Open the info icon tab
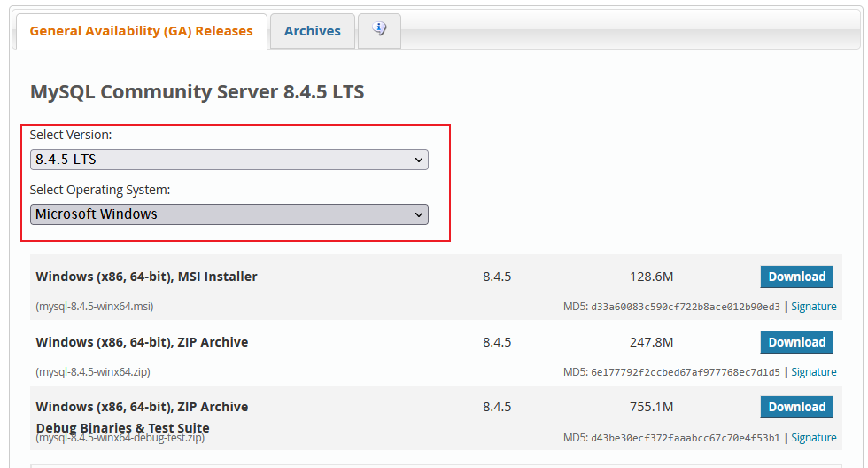The height and width of the screenshot is (468, 868). click(x=379, y=31)
